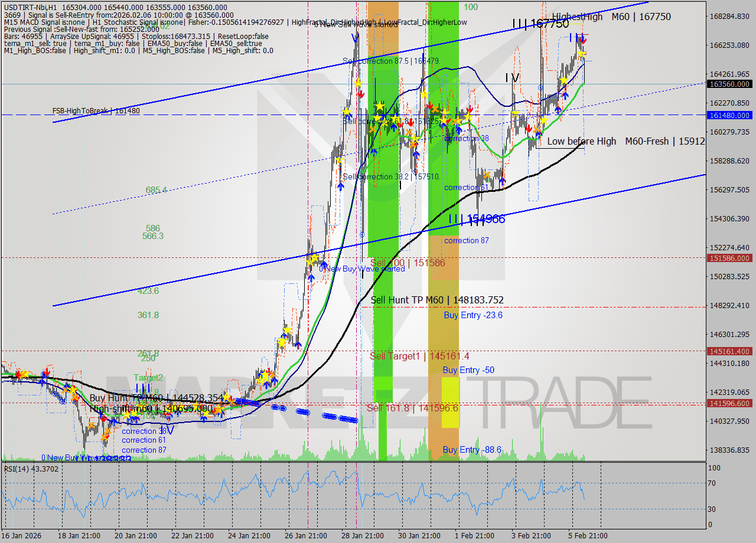The image size is (756, 543).
Task: Select the blue buy arrow below the Sell 100 line
Action: (x=324, y=265)
